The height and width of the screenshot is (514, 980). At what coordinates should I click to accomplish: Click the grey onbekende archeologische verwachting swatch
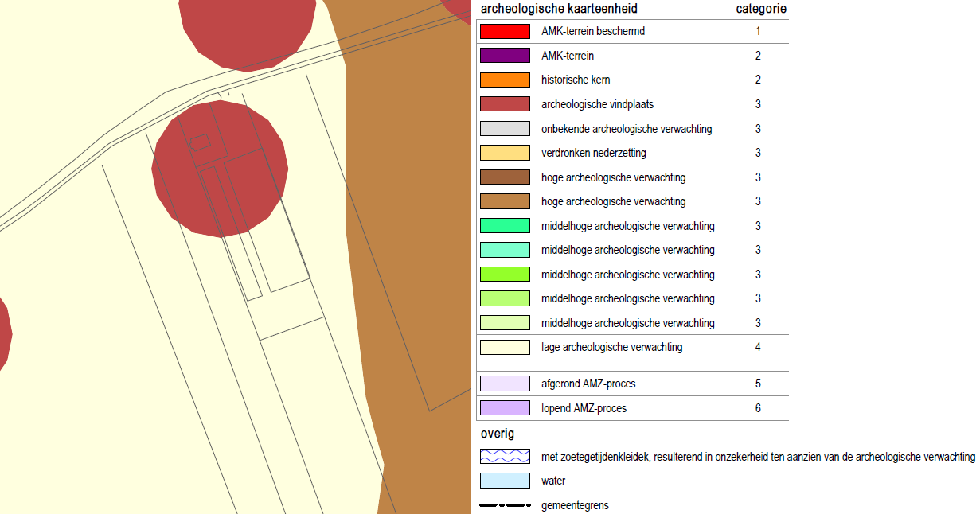pos(505,129)
